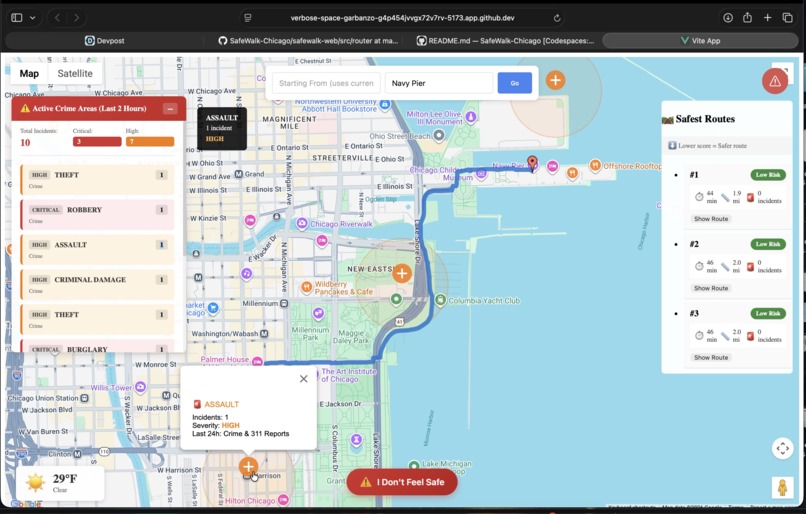The width and height of the screenshot is (806, 514).
Task: Open a new tab with plus icon
Action: [x=767, y=17]
